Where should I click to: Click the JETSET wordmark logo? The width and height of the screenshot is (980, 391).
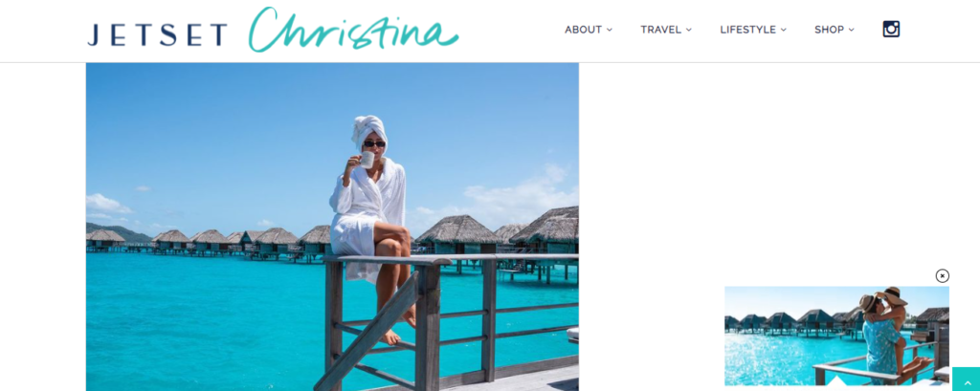[157, 35]
